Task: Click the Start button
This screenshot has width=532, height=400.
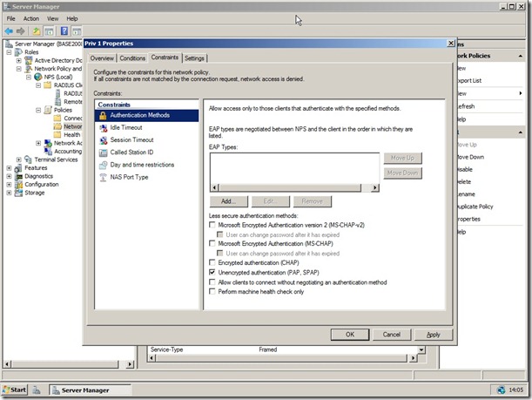Action: coord(15,390)
